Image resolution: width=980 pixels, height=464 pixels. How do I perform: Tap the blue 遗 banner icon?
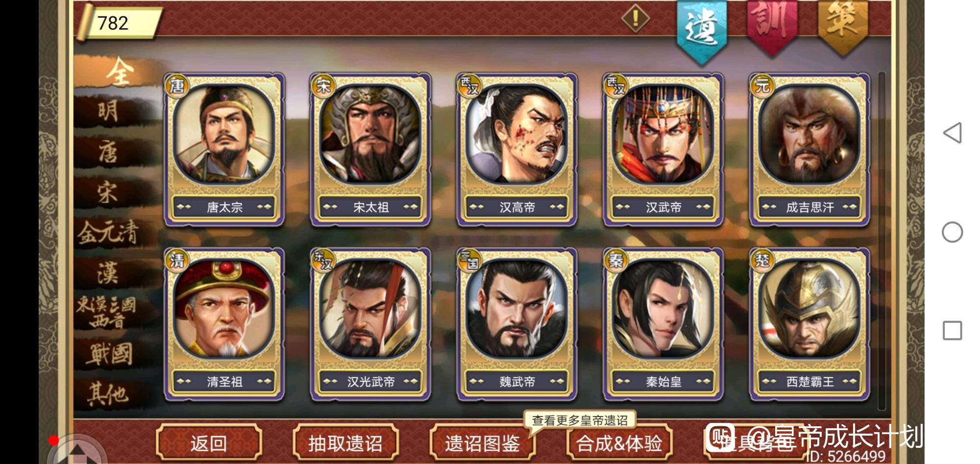pos(702,30)
